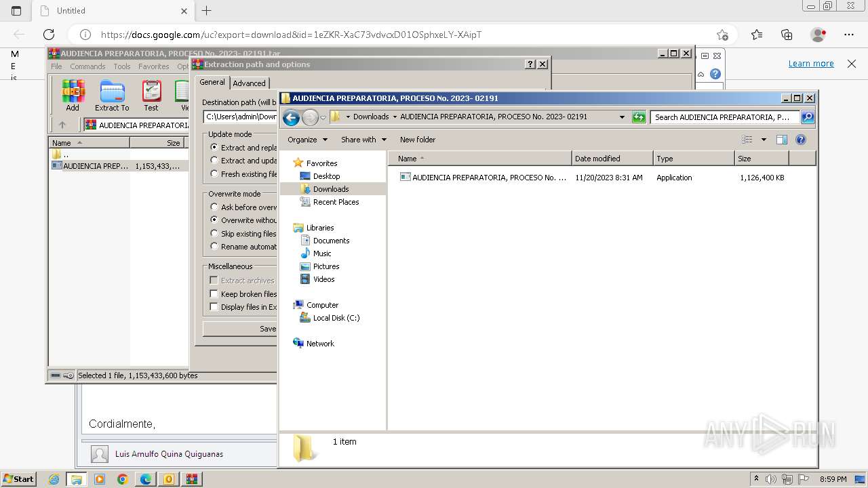Open the Share with dropdown
This screenshot has height=488, width=868.
tap(363, 140)
